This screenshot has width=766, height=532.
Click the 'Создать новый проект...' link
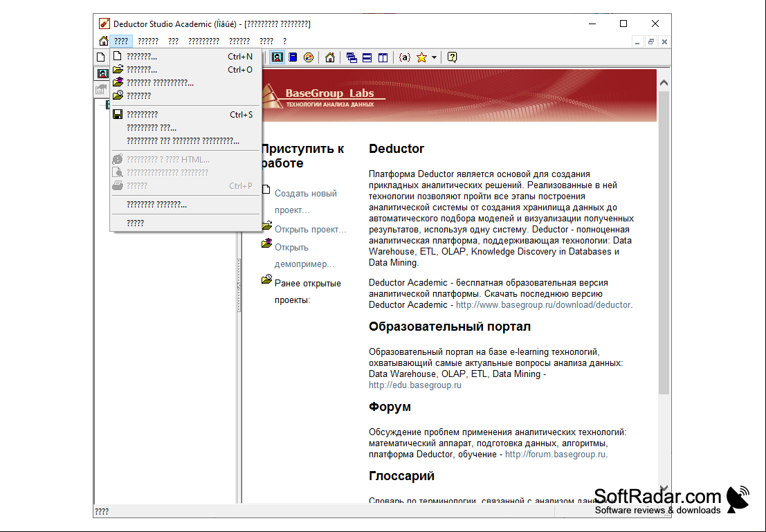306,201
